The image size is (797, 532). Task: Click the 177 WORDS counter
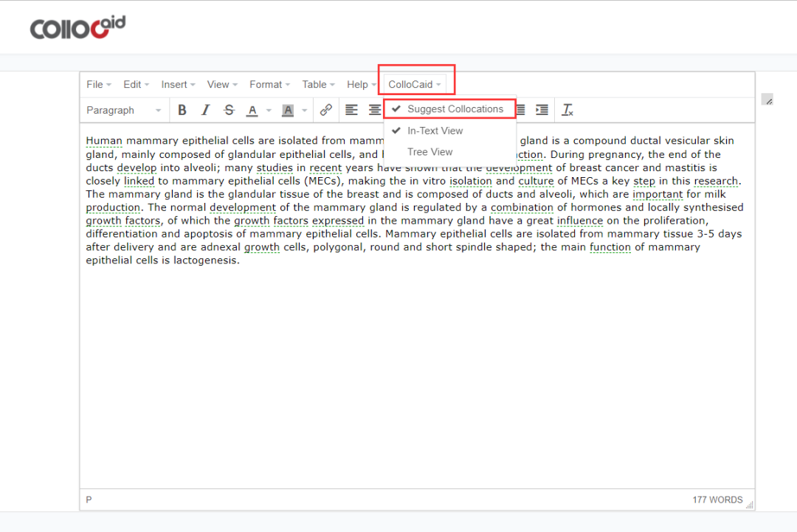717,500
